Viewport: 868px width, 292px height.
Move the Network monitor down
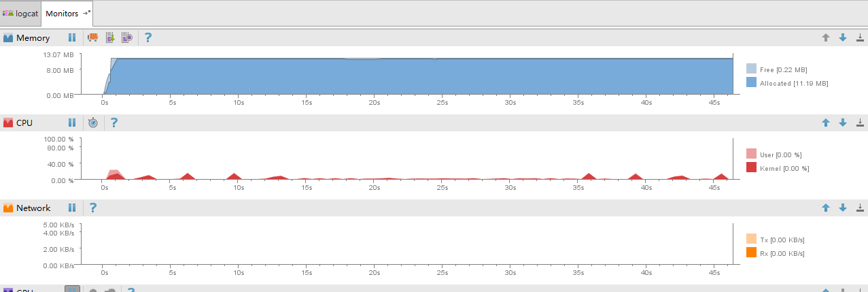click(843, 208)
